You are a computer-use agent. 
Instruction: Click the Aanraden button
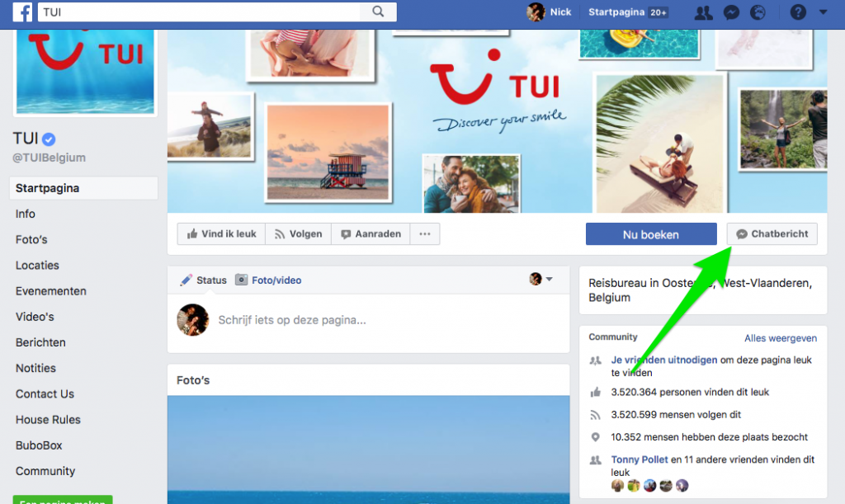point(371,234)
